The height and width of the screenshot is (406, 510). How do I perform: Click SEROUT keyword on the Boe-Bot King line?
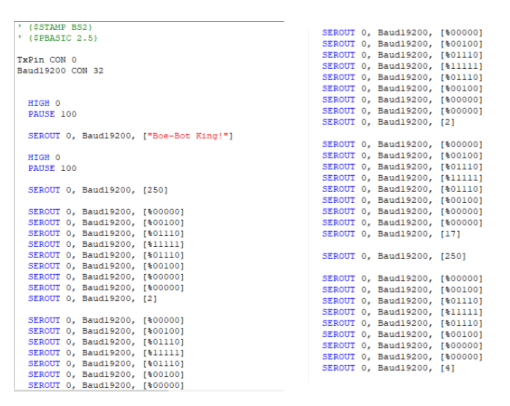(44, 136)
